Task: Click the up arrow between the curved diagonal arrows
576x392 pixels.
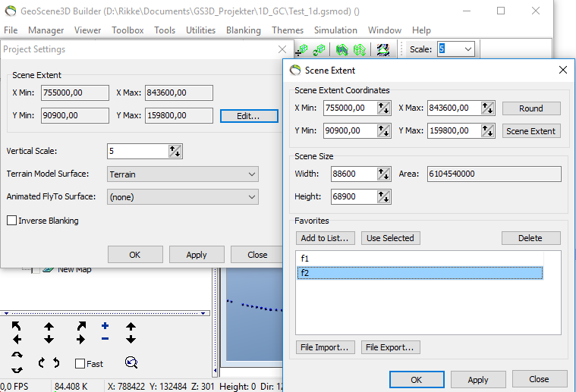Action: [49, 326]
